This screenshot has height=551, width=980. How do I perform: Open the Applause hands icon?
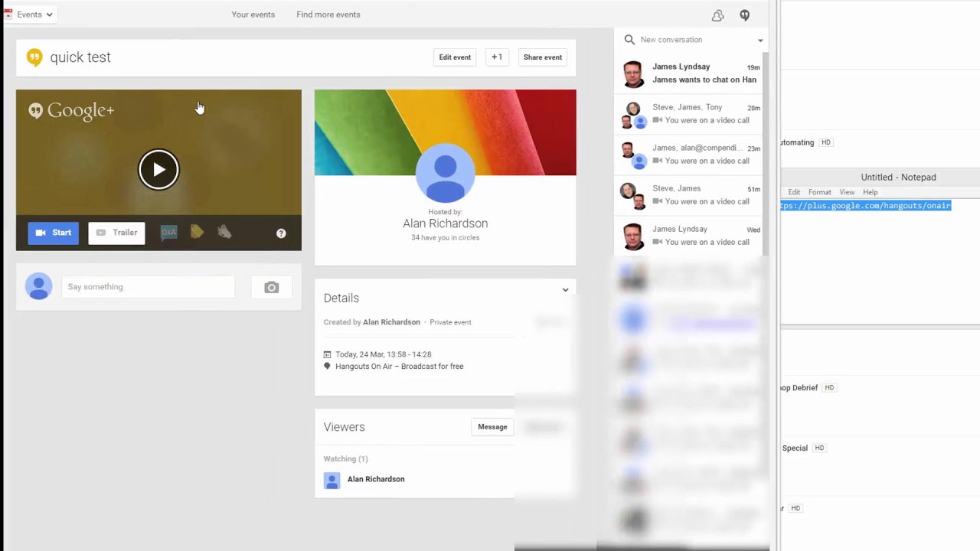(x=224, y=232)
